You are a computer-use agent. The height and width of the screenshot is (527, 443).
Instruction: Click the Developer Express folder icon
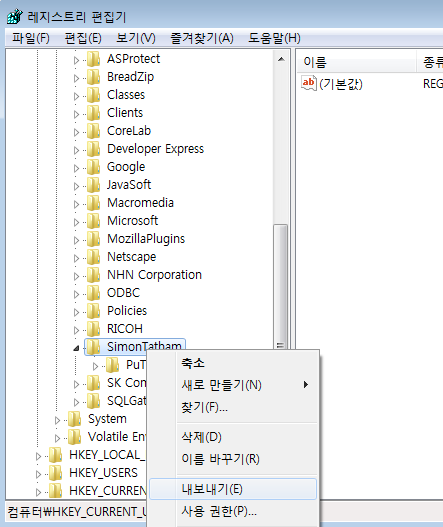(x=93, y=149)
